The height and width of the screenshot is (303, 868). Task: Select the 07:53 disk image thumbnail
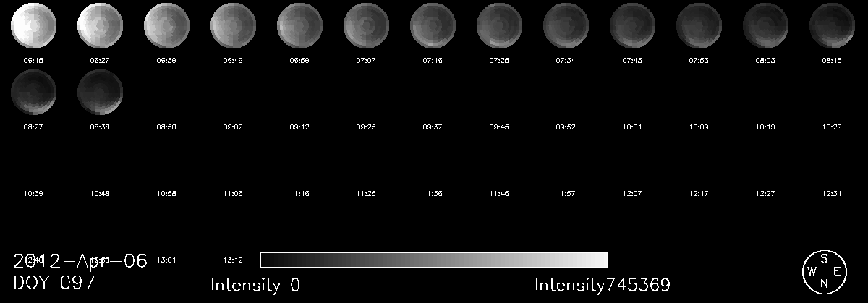(699, 25)
